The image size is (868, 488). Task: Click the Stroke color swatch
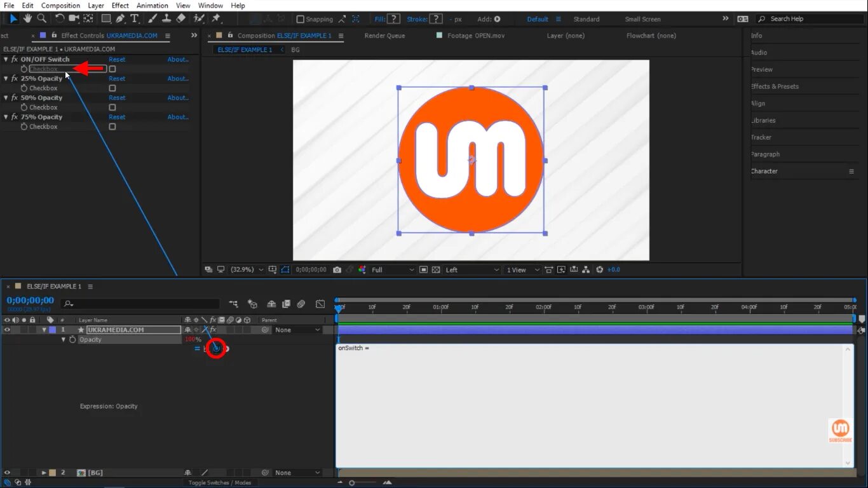tap(436, 19)
